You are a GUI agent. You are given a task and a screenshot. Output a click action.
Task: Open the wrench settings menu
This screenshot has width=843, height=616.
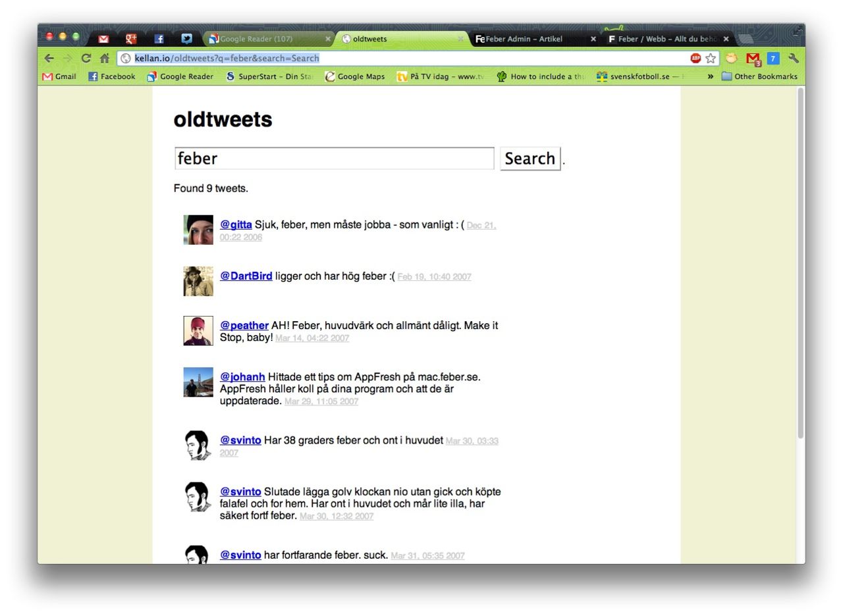(x=793, y=58)
